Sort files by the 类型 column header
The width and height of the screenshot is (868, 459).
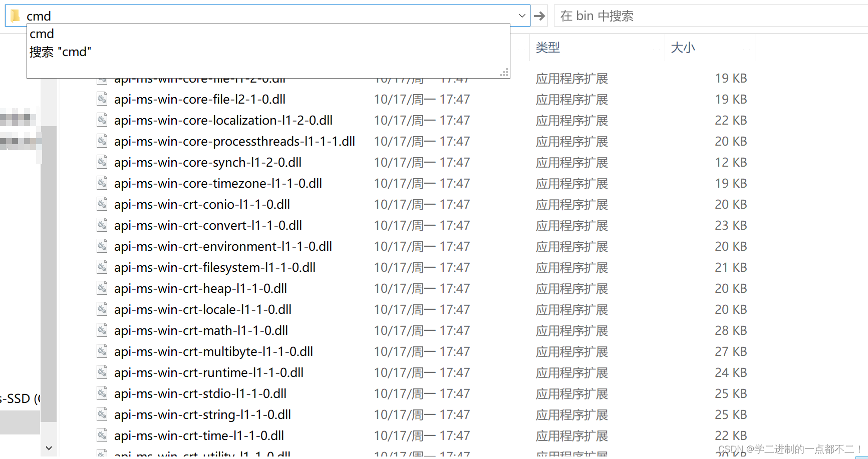coord(548,47)
